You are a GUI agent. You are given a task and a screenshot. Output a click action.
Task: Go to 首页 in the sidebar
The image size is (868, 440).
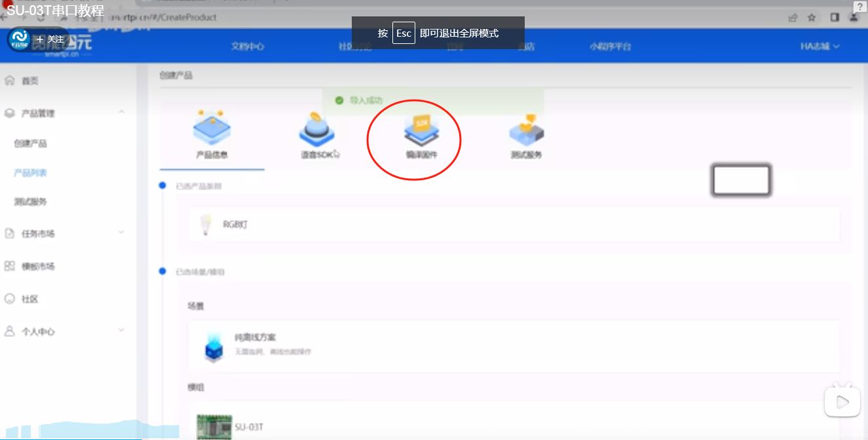(x=30, y=81)
